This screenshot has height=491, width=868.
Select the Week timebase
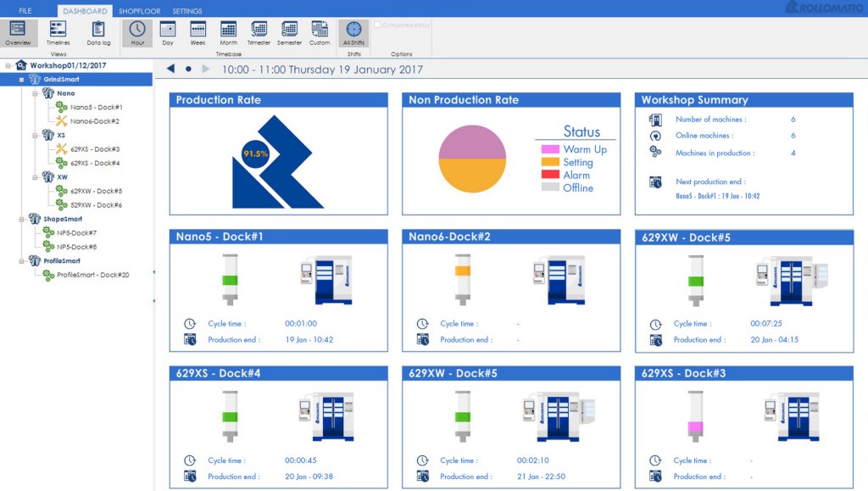click(x=198, y=33)
